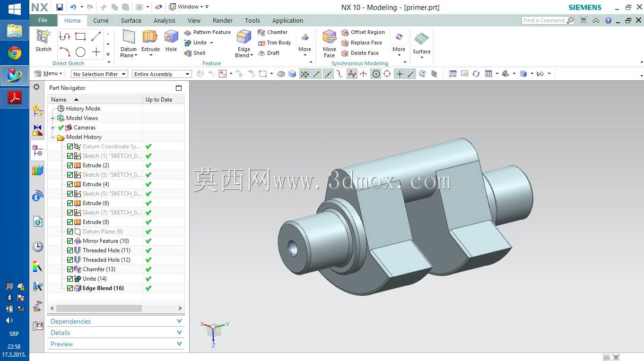This screenshot has height=361, width=644.
Task: Open the History clock sidebar tab
Action: (x=37, y=247)
